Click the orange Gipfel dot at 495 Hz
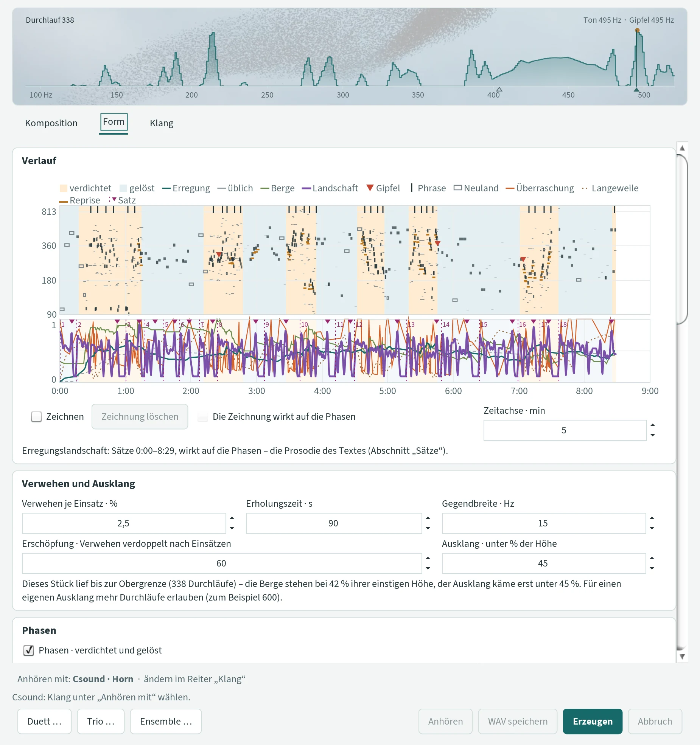The image size is (700, 745). point(637,30)
